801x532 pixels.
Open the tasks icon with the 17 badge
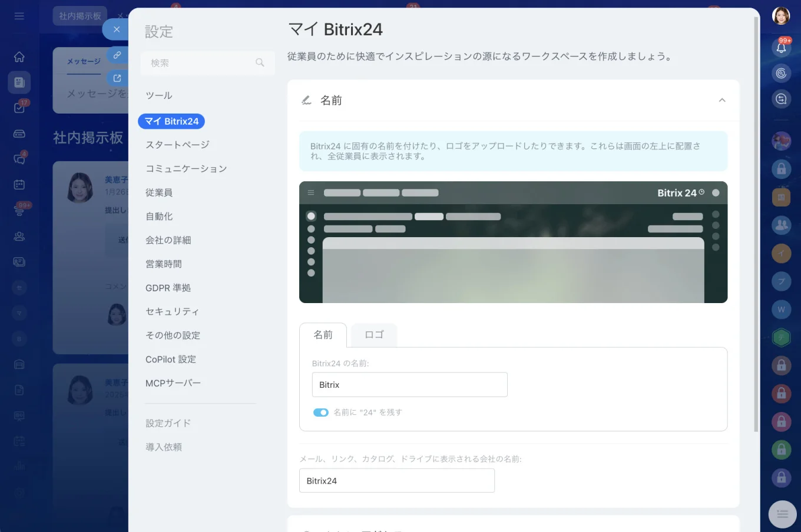(x=19, y=108)
